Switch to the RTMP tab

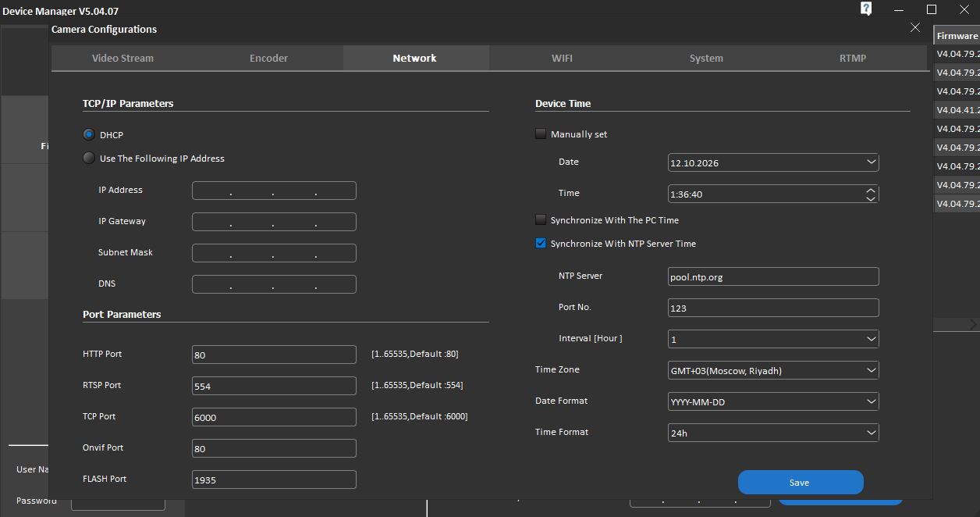coord(853,58)
